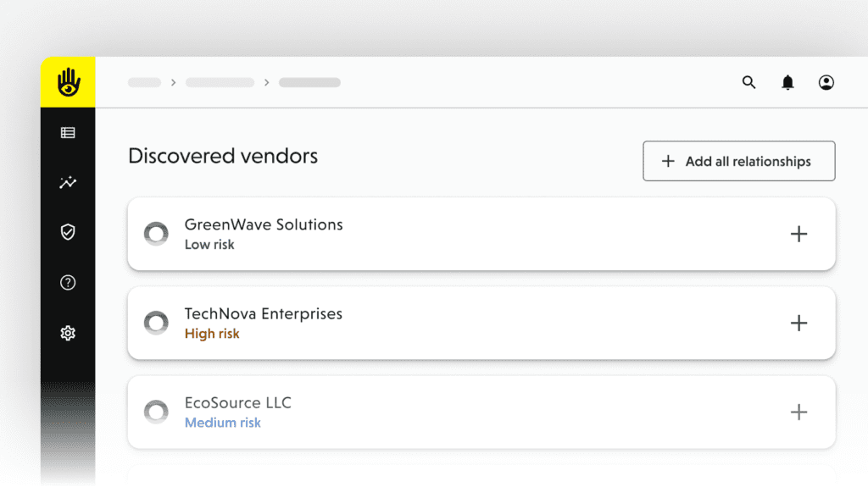Open the notifications bell
Image resolution: width=868 pixels, height=487 pixels.
click(x=787, y=82)
